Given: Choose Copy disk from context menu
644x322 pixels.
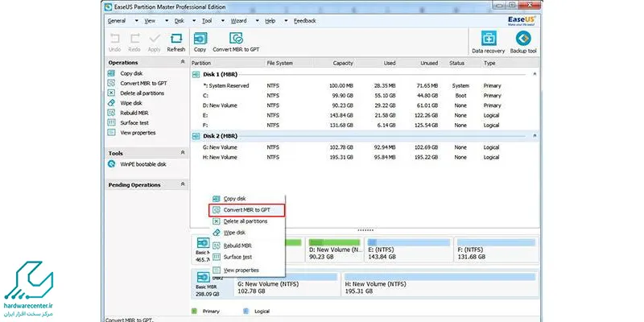Looking at the screenshot, I should coord(247,199).
